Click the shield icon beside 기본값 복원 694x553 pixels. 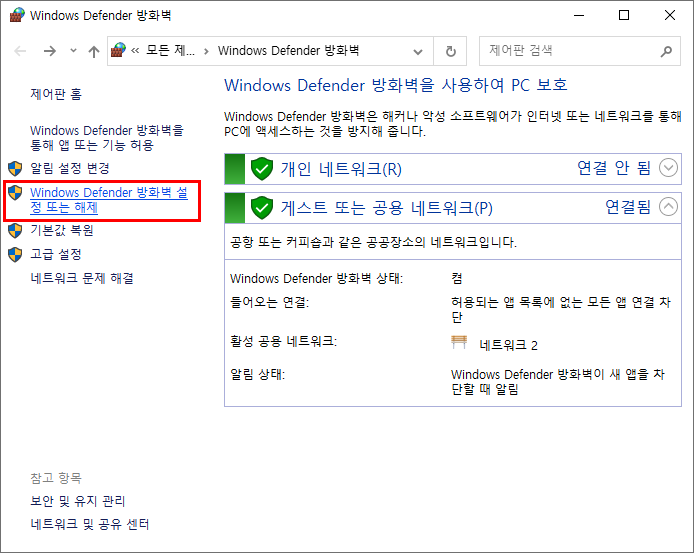[15, 230]
